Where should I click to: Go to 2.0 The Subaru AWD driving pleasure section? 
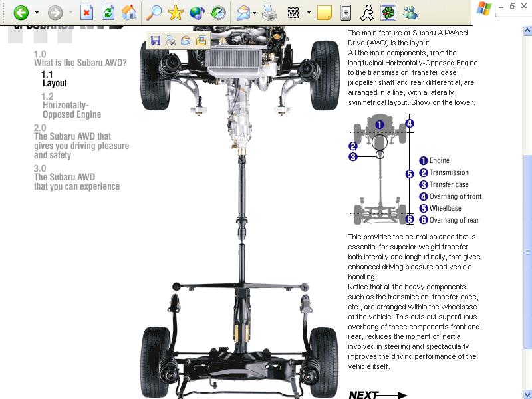click(x=81, y=142)
